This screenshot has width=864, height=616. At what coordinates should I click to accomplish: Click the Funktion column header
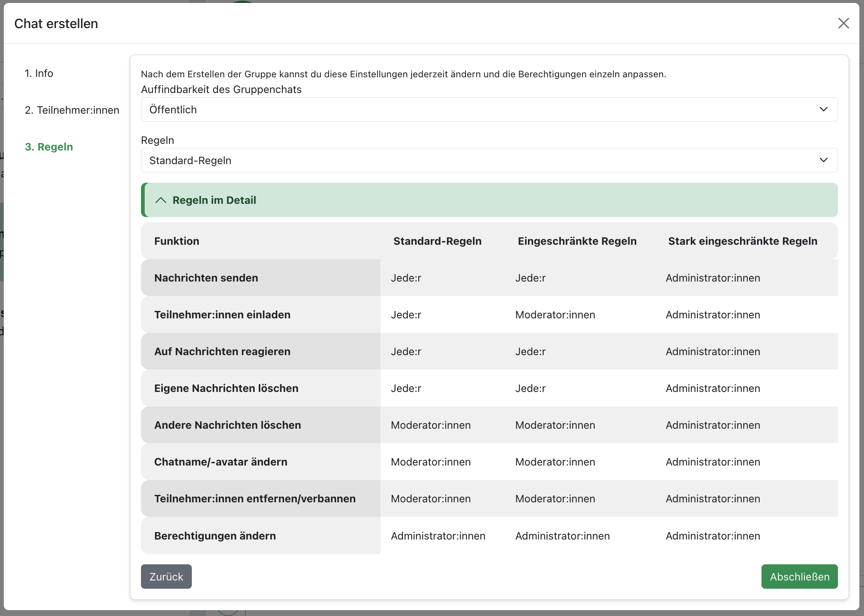tap(177, 241)
